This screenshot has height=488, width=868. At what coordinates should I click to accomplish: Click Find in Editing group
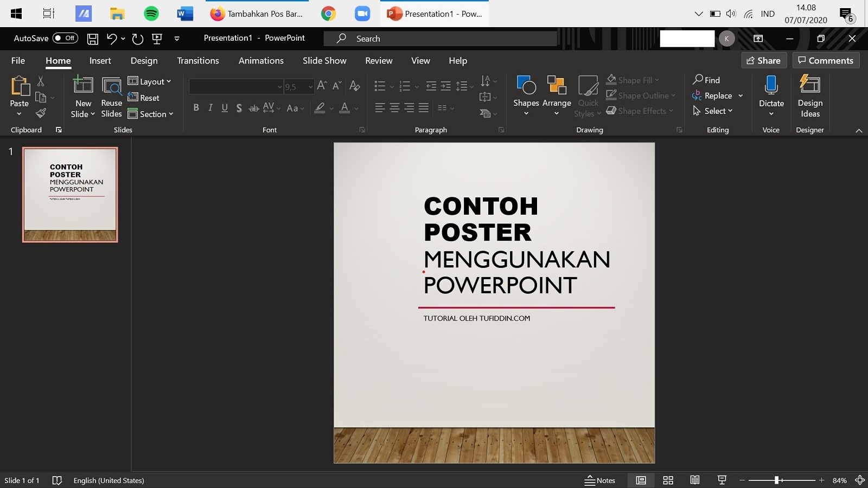pyautogui.click(x=706, y=80)
